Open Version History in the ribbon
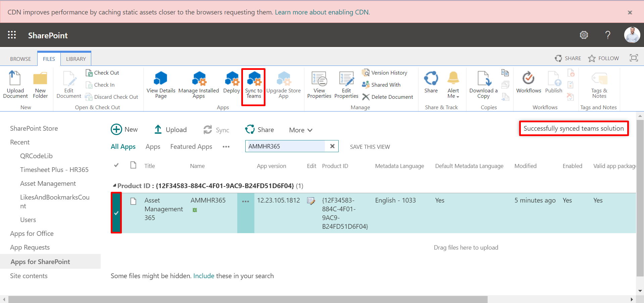This screenshot has height=303, width=644. click(x=385, y=73)
